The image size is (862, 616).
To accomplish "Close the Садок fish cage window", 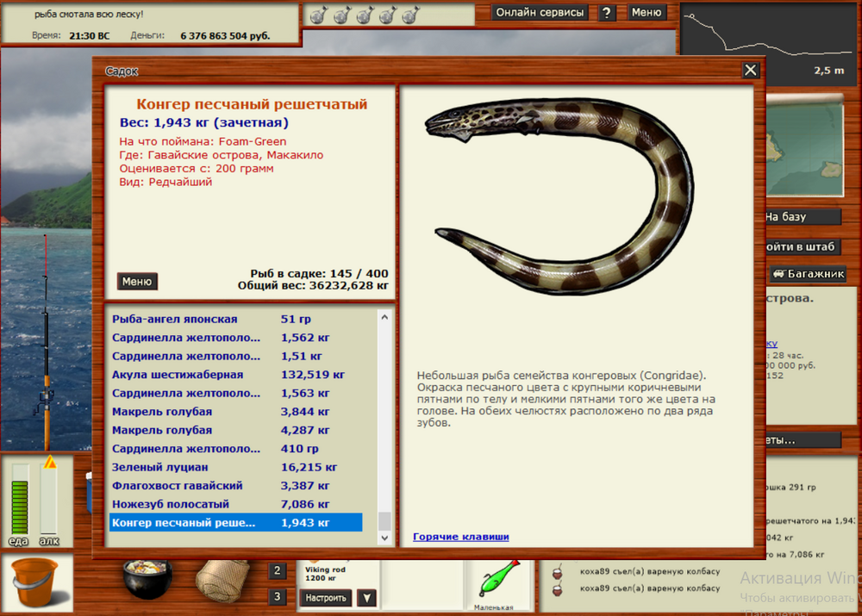I will pyautogui.click(x=751, y=71).
